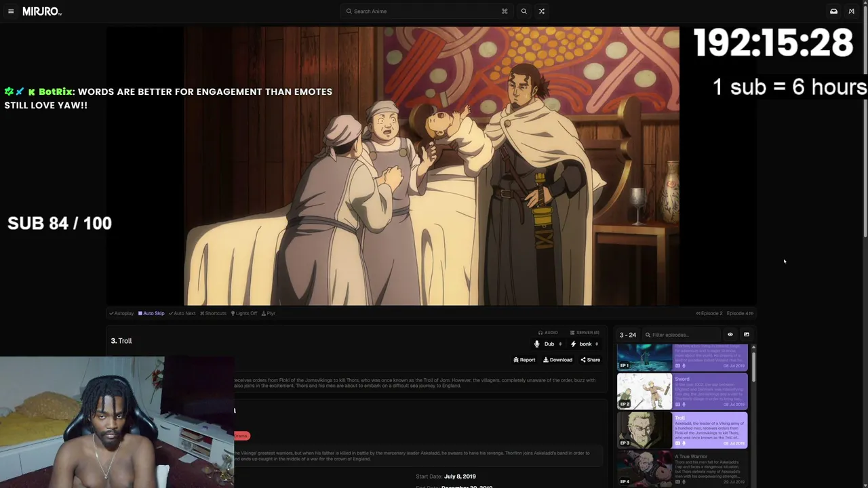
Task: Open the profile M icon at the top right
Action: pos(852,12)
